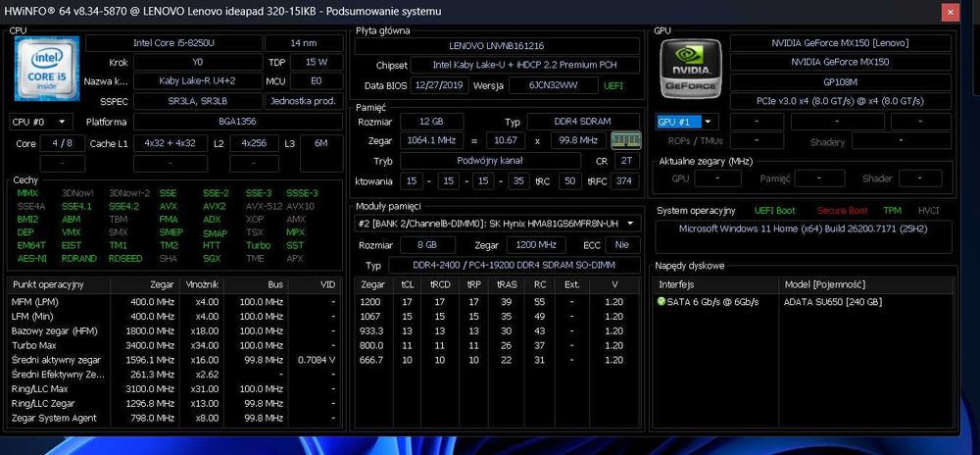Image resolution: width=980 pixels, height=455 pixels.
Task: Click the HVCI indicator
Action: tap(928, 211)
